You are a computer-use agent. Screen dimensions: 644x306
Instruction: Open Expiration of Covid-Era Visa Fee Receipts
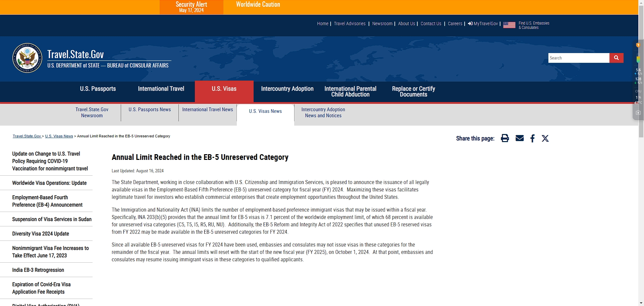click(x=41, y=288)
